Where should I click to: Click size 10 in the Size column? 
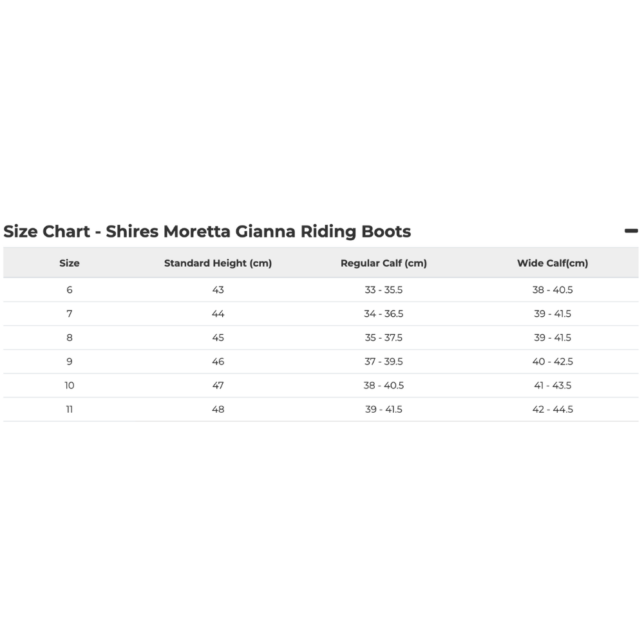click(x=70, y=385)
